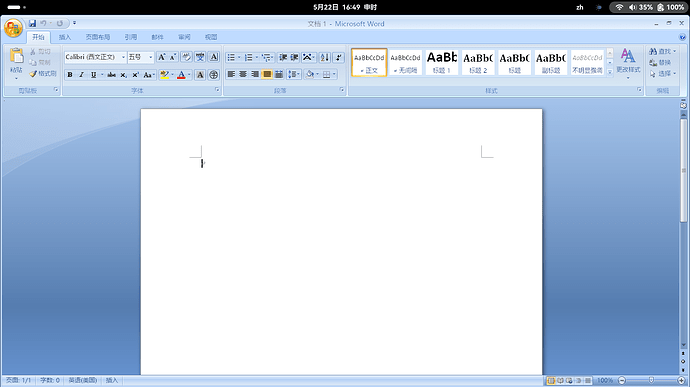Viewport: 690px width, 387px height.
Task: Center the paragraph text
Action: (x=243, y=74)
